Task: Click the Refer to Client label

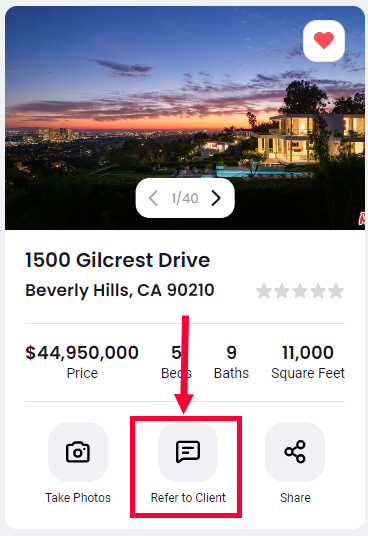Action: pos(188,498)
